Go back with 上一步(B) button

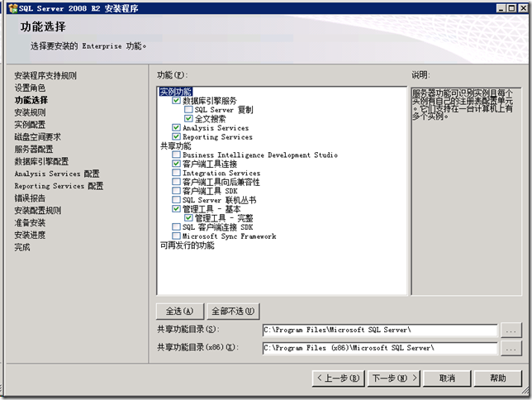[x=338, y=378]
